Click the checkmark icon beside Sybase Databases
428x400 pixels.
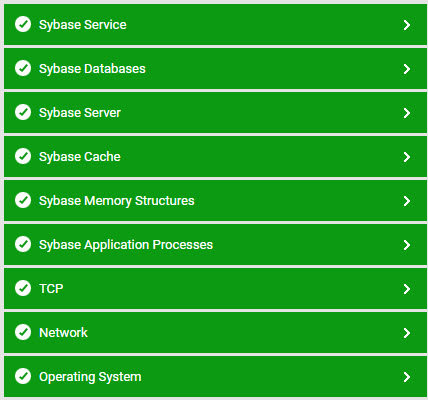pos(23,68)
